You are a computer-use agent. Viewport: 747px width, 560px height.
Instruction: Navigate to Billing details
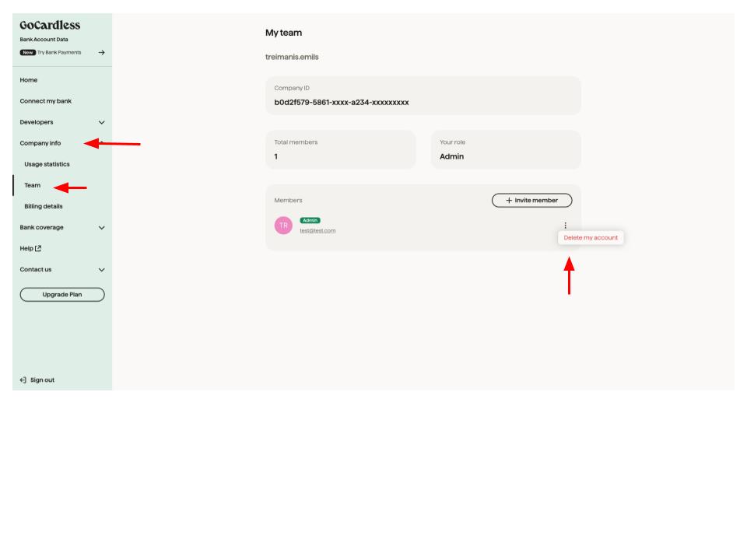click(x=44, y=206)
